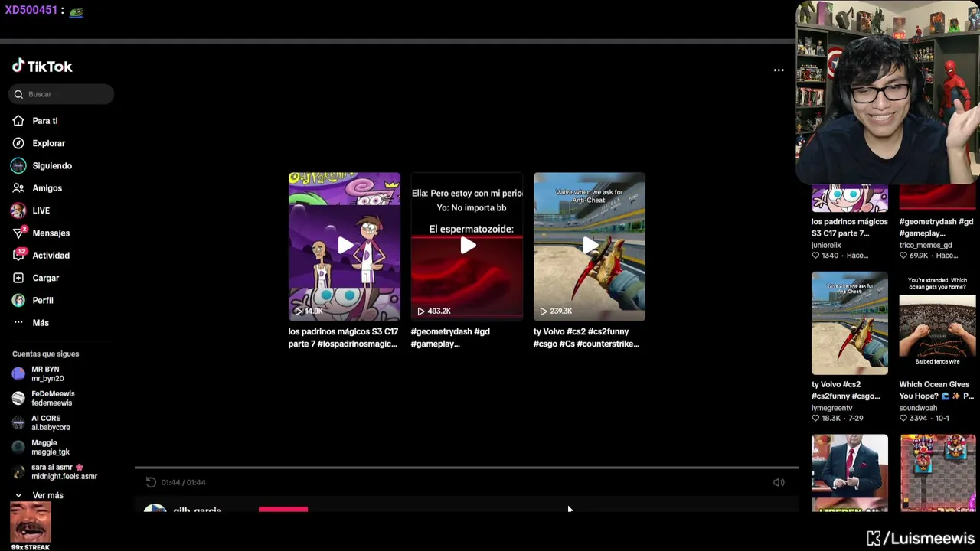Click the TikTok logo
The width and height of the screenshot is (980, 551).
click(42, 67)
